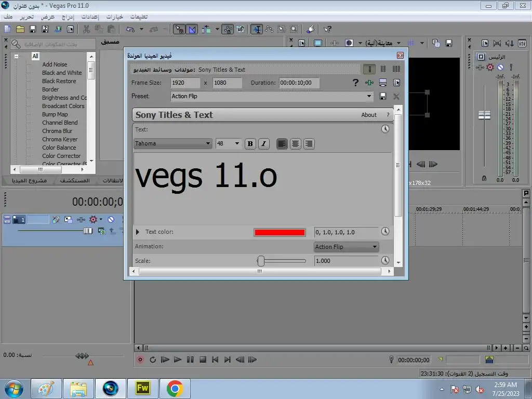
Task: Select the Zoom Edit tool icon
Action: (294, 29)
